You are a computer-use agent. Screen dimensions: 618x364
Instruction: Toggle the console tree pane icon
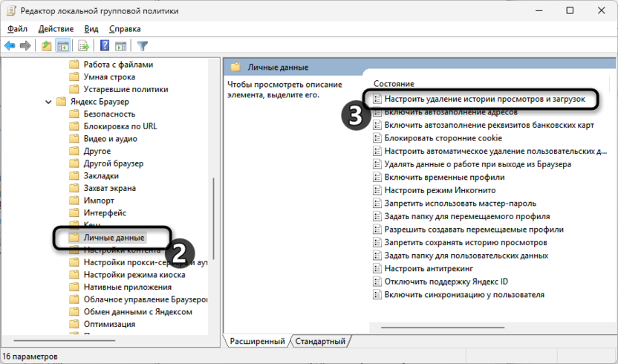63,46
